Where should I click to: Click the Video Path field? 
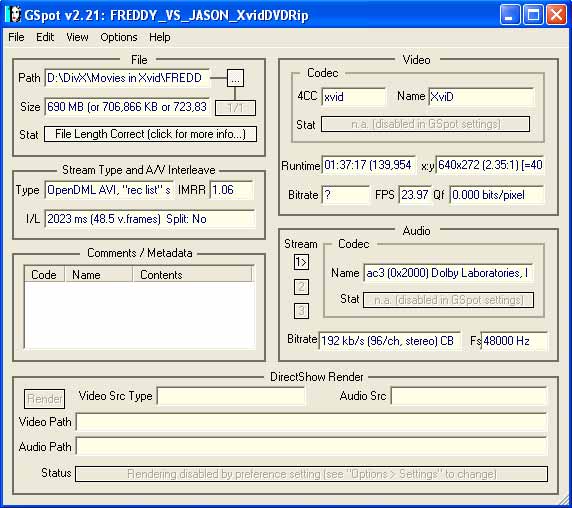pyautogui.click(x=312, y=422)
